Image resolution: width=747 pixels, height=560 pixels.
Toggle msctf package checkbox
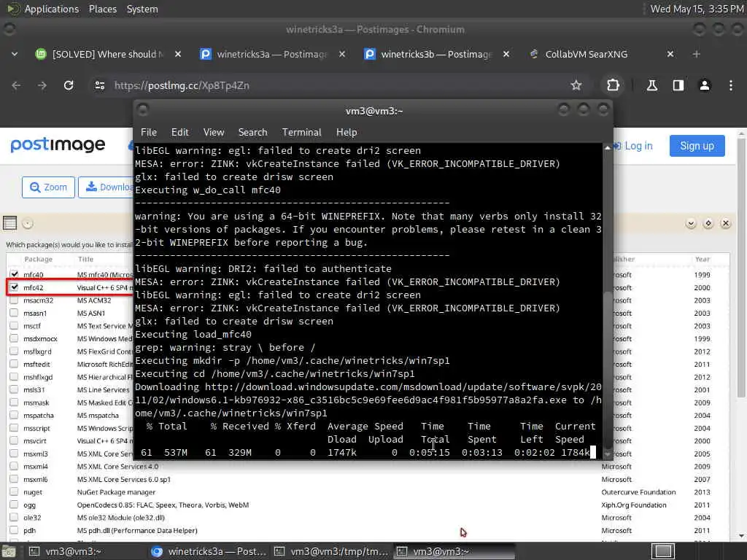tap(15, 326)
